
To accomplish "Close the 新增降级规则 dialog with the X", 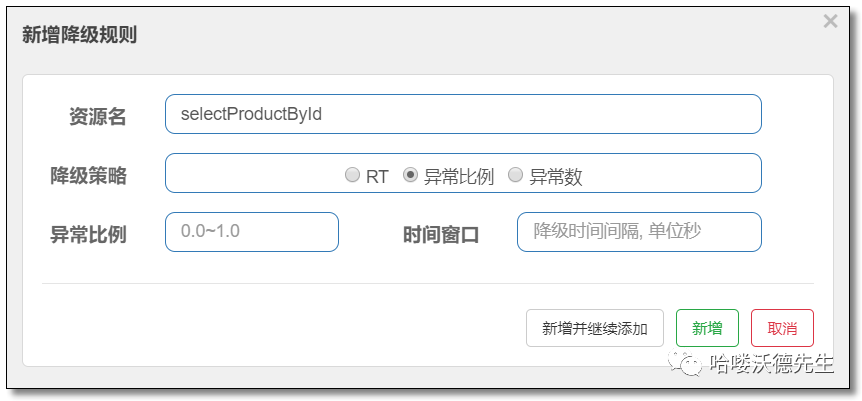I will tap(830, 21).
